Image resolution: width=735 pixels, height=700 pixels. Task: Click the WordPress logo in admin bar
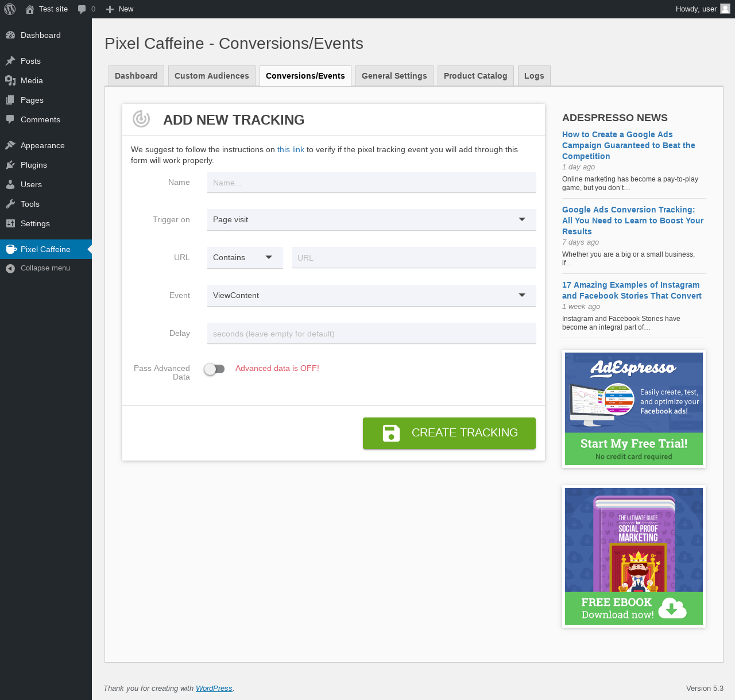click(10, 9)
